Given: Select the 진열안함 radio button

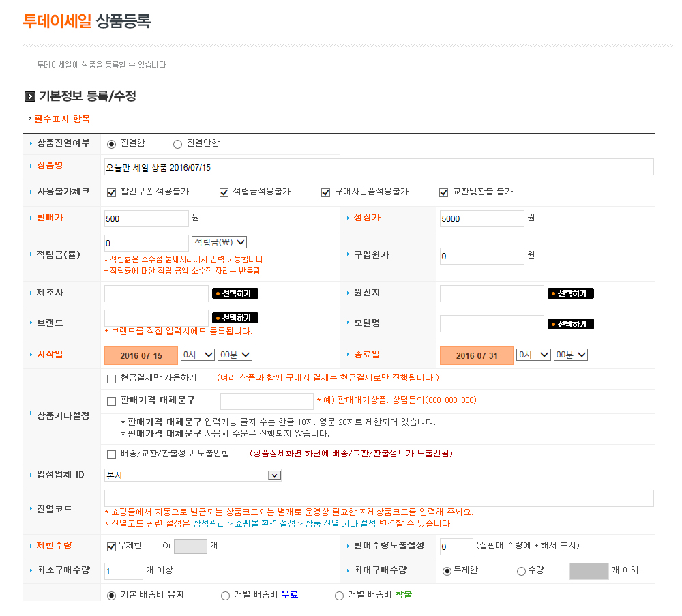Looking at the screenshot, I should click(x=178, y=144).
